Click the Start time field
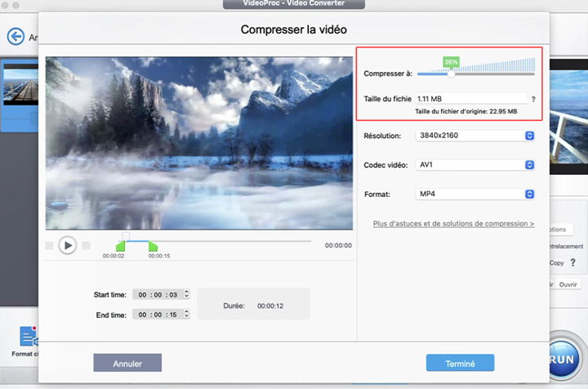Viewport: 588px width, 389px height. click(x=158, y=294)
